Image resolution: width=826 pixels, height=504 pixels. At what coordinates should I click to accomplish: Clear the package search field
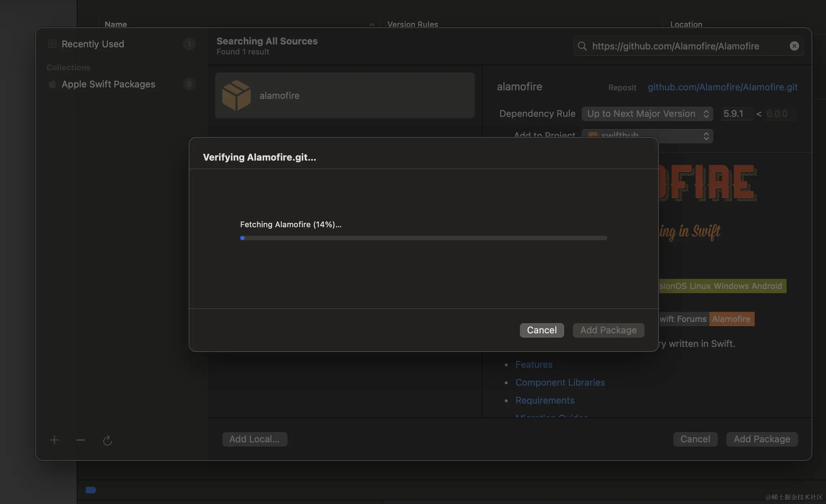click(794, 46)
